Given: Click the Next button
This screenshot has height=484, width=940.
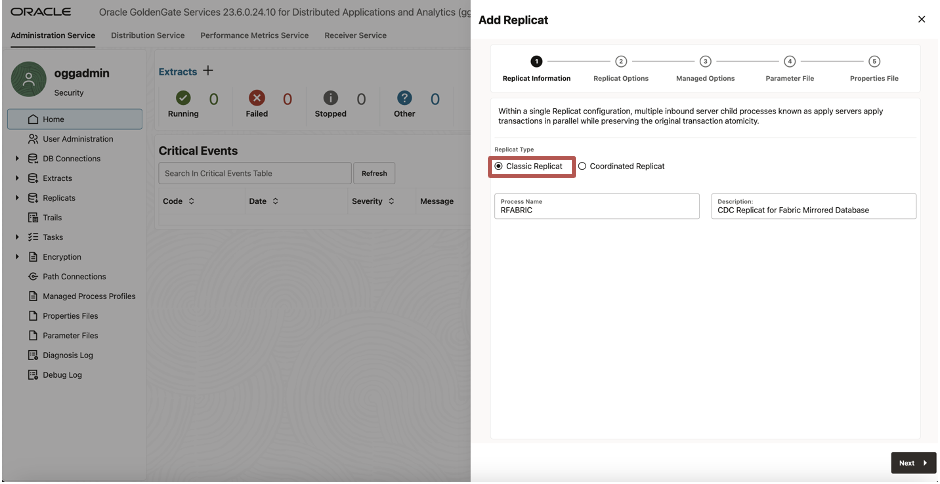Looking at the screenshot, I should coord(912,463).
